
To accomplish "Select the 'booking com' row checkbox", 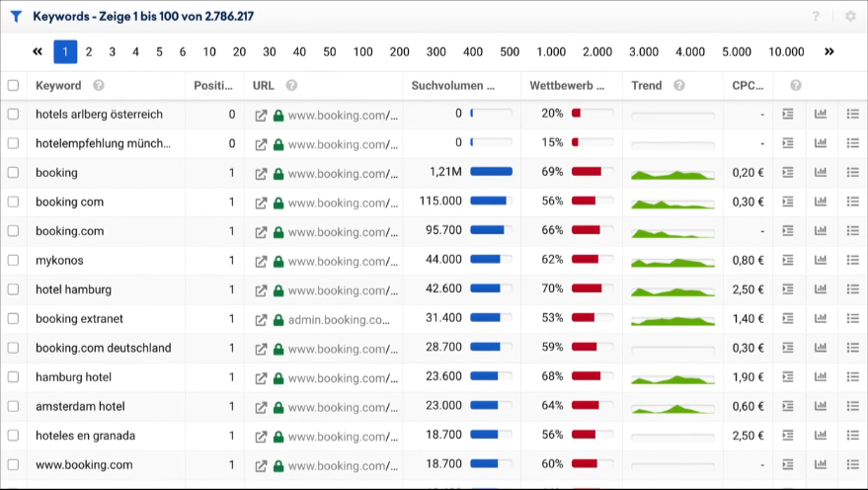I will pyautogui.click(x=13, y=202).
